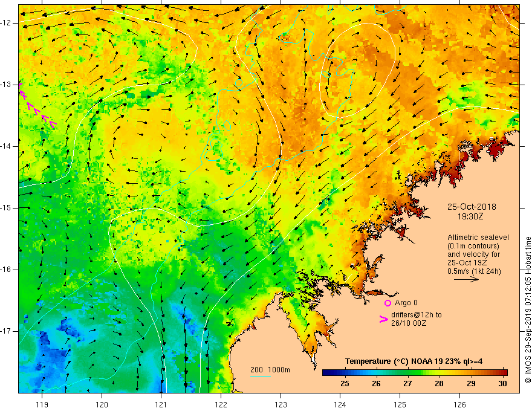532x411 pixels.
Task: Click the longitude axis label 124
Action: pos(340,404)
